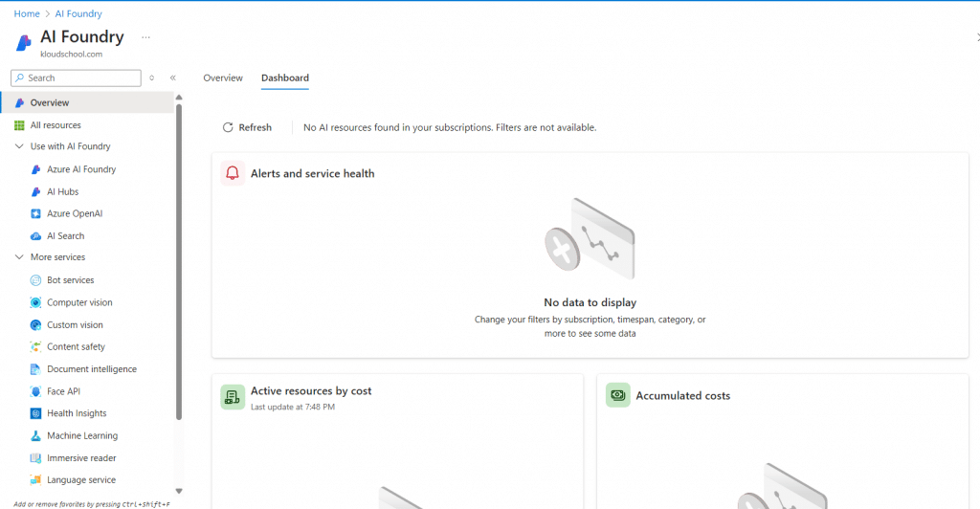Image resolution: width=980 pixels, height=509 pixels.
Task: Open Document intelligence in sidebar
Action: coord(92,369)
